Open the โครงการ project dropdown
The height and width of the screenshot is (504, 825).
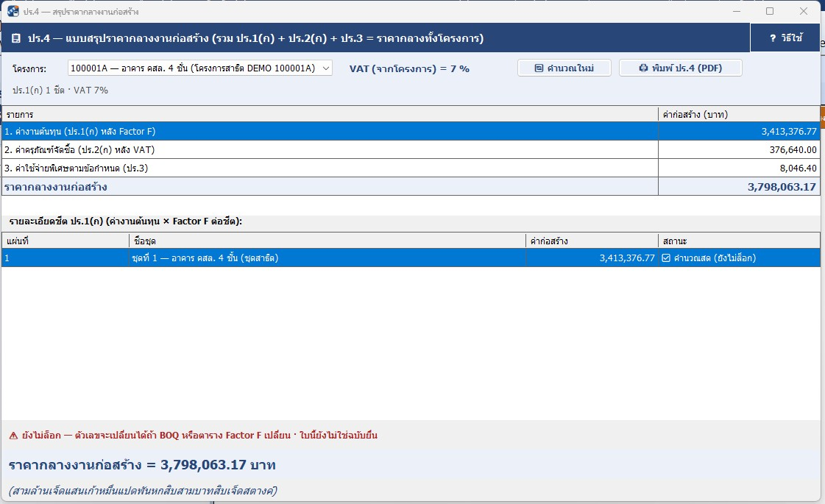pyautogui.click(x=200, y=68)
